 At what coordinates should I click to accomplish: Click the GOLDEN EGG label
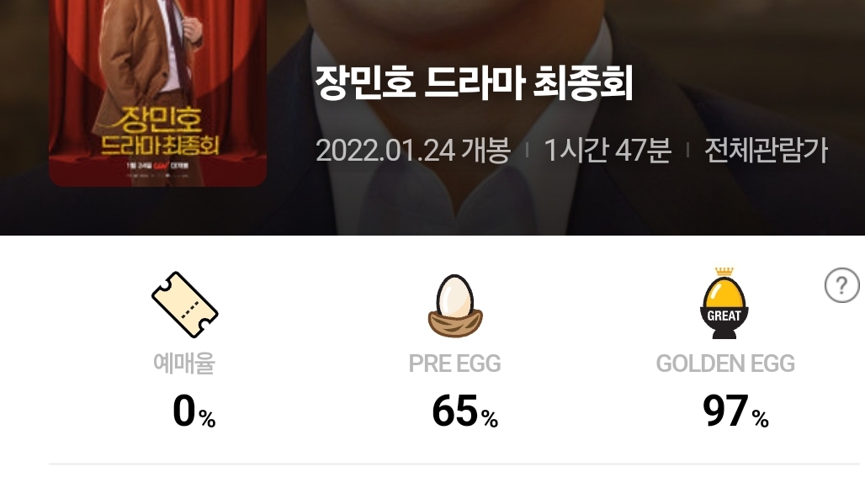point(724,364)
